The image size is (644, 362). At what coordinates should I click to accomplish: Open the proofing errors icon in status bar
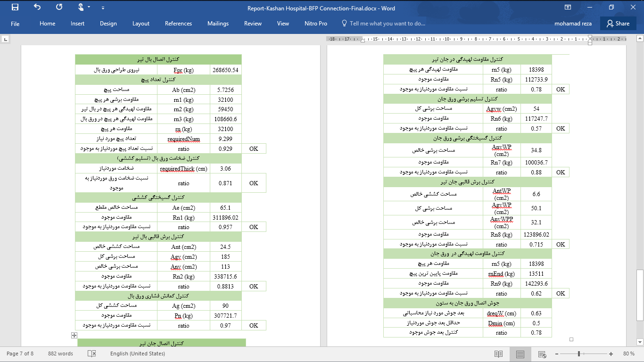[91, 354]
